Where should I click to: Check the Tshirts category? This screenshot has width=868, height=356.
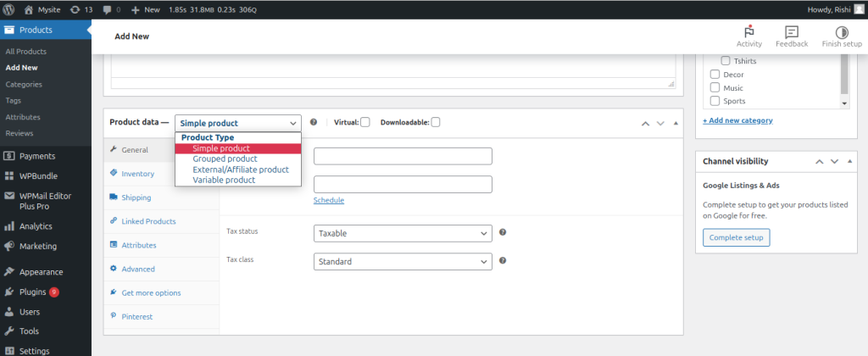(726, 61)
